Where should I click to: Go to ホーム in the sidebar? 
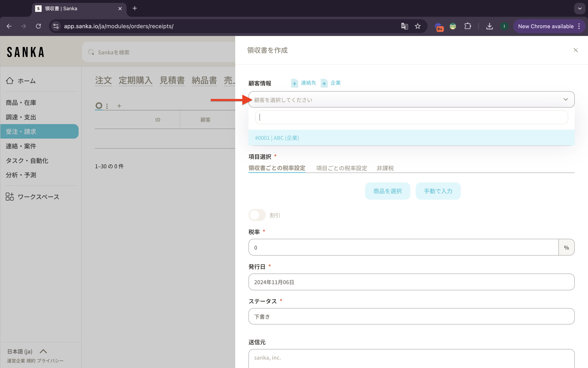[21, 81]
